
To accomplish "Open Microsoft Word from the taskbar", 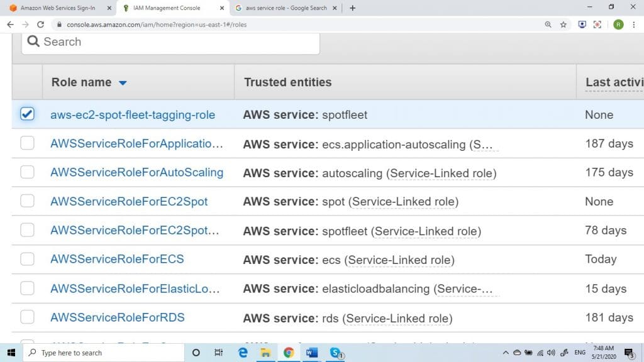I will [x=312, y=353].
